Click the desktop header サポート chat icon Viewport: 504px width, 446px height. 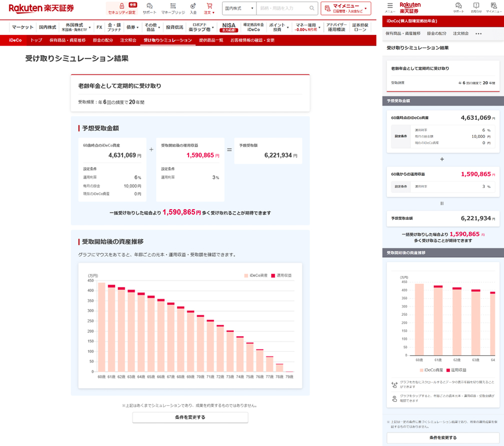(x=150, y=6)
